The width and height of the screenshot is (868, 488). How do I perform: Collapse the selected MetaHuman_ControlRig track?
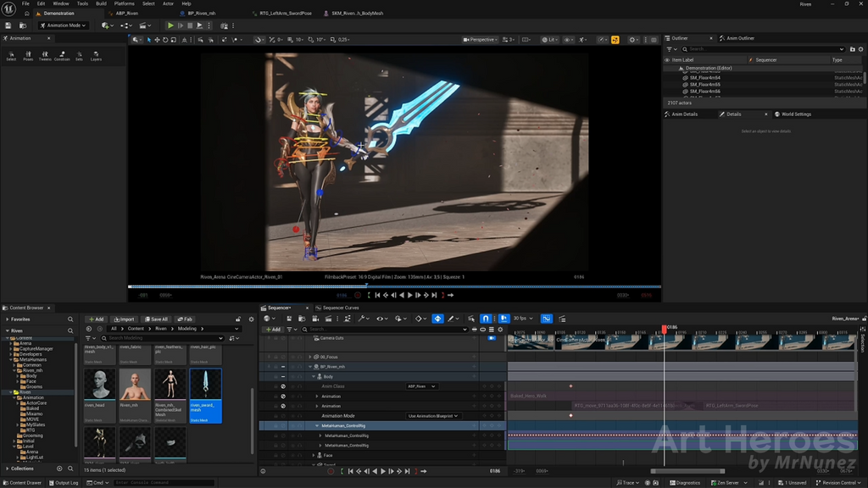[317, 426]
